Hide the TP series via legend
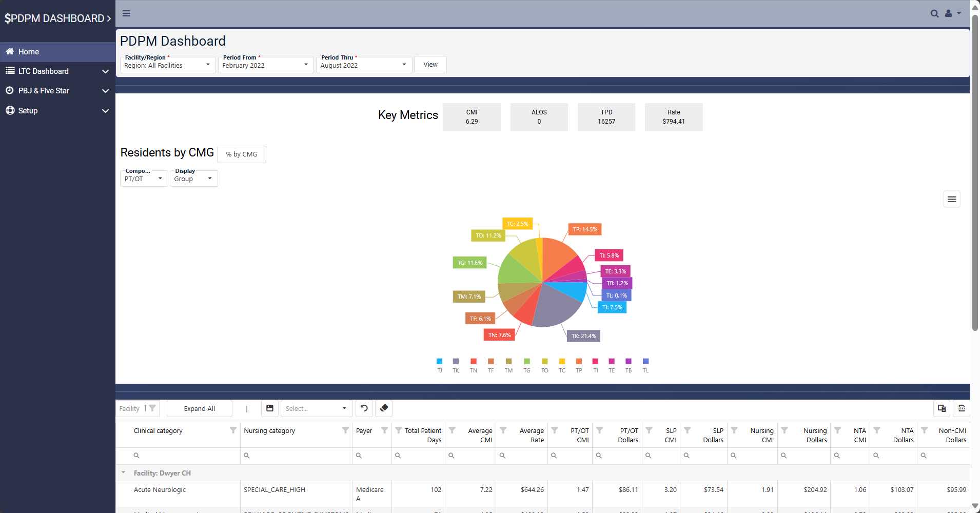This screenshot has width=980, height=513. click(x=579, y=365)
